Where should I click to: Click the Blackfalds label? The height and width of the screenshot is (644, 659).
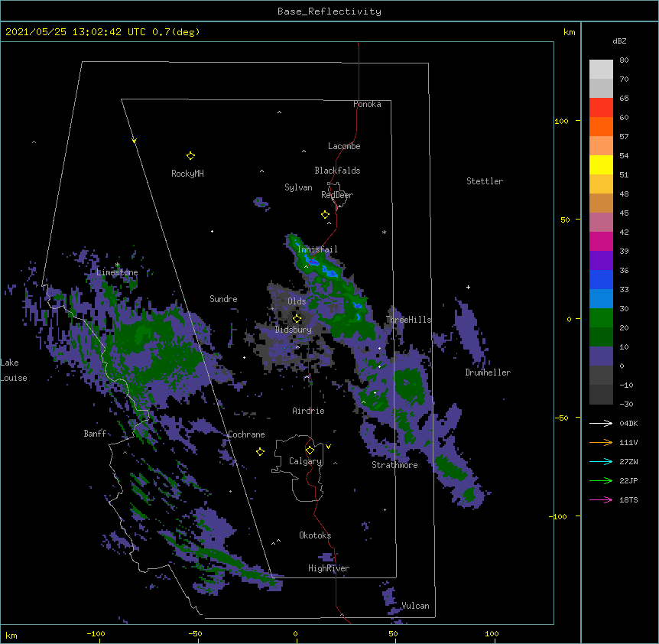(x=337, y=171)
